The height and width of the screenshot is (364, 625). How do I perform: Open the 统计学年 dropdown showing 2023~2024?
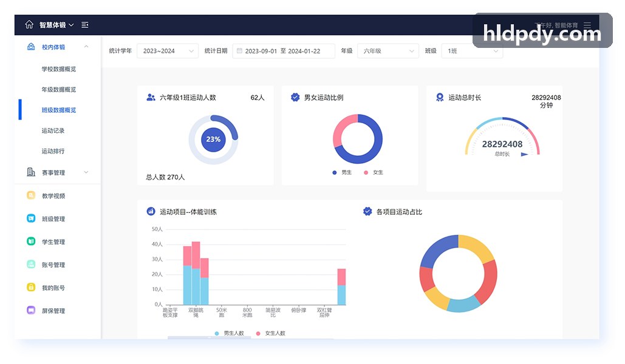(168, 51)
